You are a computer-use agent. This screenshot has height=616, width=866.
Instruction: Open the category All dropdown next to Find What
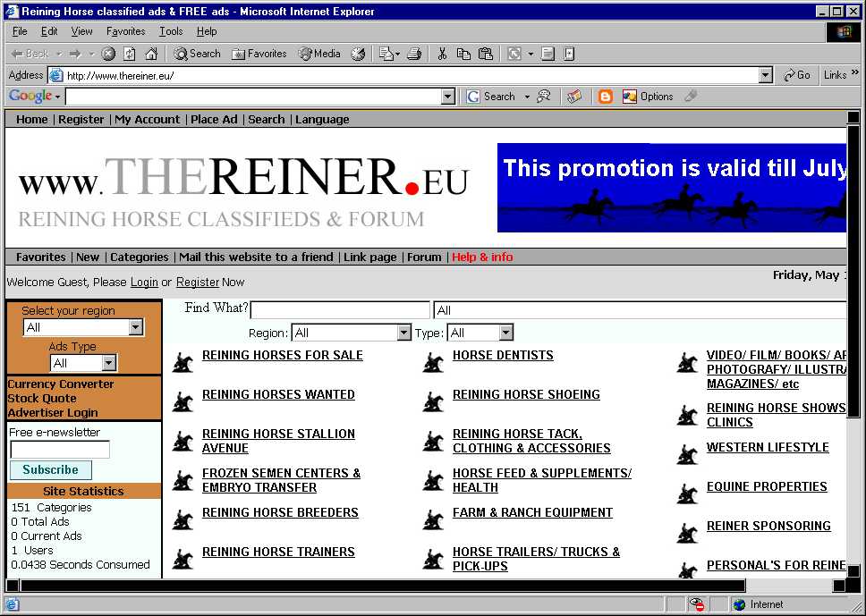point(640,310)
